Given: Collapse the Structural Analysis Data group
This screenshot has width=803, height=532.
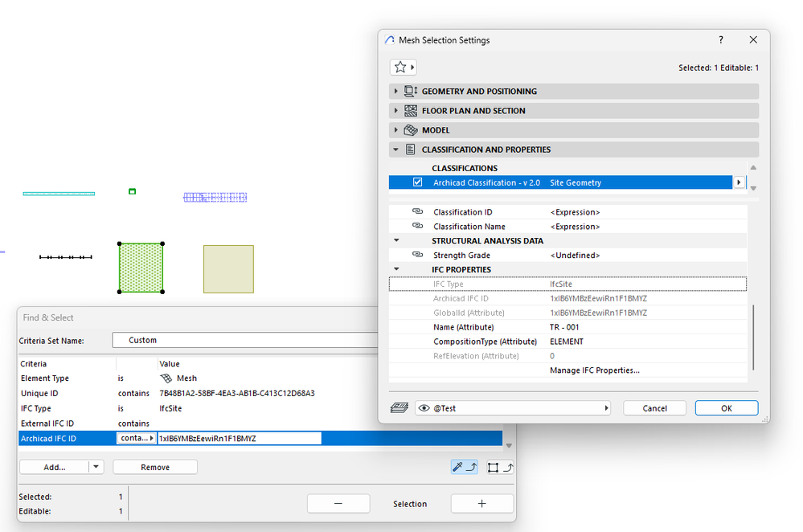Looking at the screenshot, I should 396,240.
